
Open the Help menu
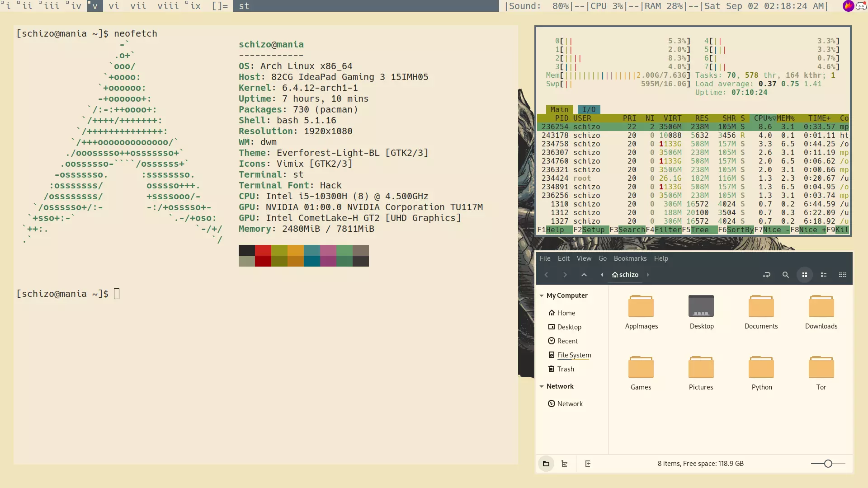click(660, 258)
